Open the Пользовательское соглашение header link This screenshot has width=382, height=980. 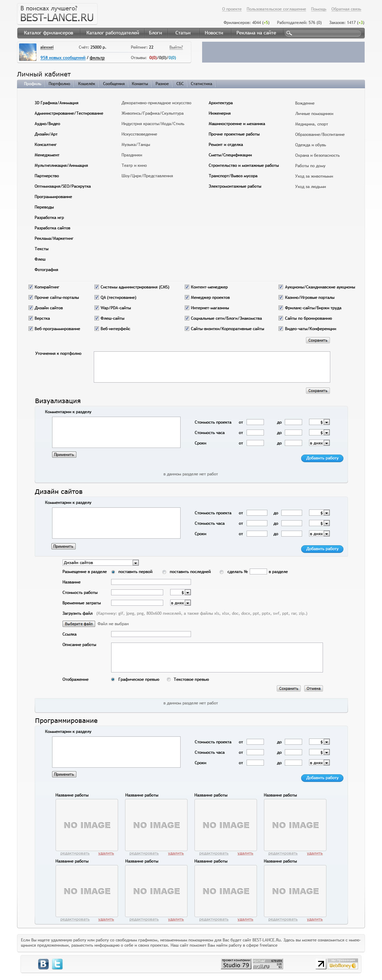click(x=276, y=9)
